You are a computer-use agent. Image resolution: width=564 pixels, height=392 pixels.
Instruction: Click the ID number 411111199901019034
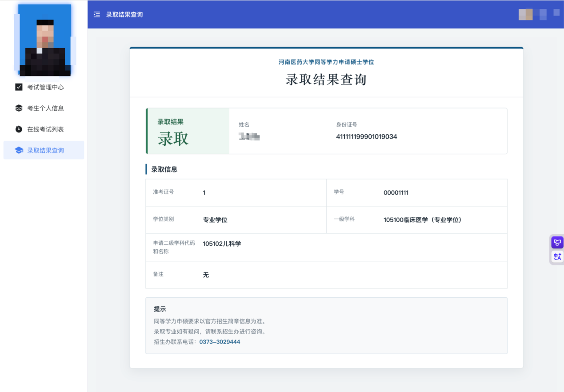pyautogui.click(x=367, y=137)
